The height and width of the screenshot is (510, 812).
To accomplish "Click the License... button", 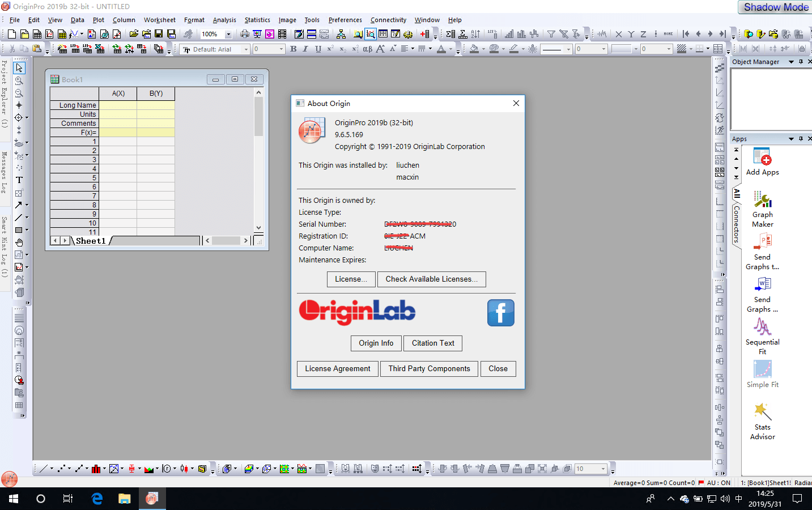I will tap(351, 279).
